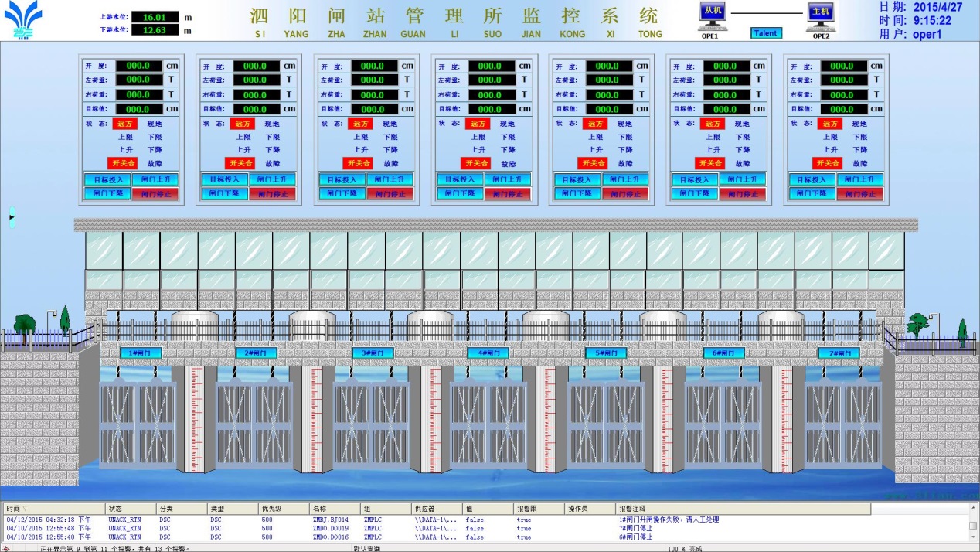Click the 目标值 field in seventh gate panel
The height and width of the screenshot is (552, 980).
click(x=842, y=109)
